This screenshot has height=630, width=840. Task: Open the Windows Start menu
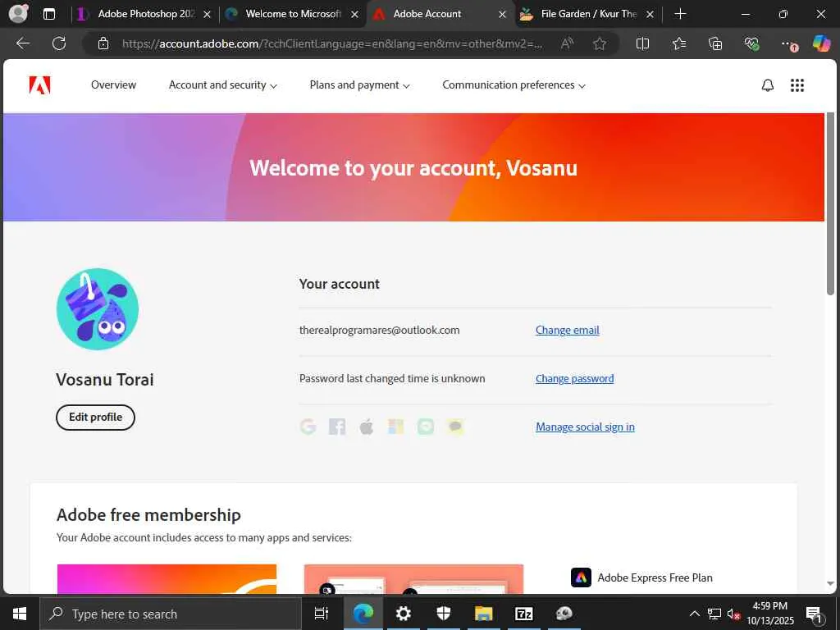coord(20,614)
